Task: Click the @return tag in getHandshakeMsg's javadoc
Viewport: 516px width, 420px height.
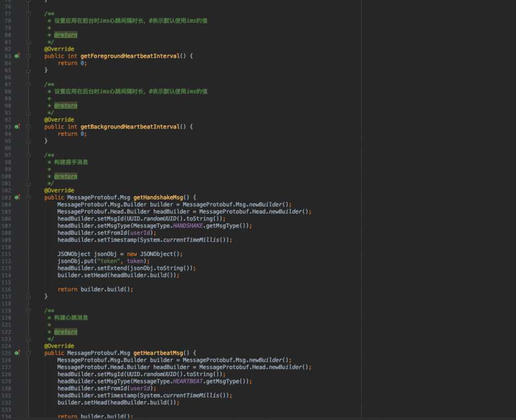Action: (x=66, y=176)
